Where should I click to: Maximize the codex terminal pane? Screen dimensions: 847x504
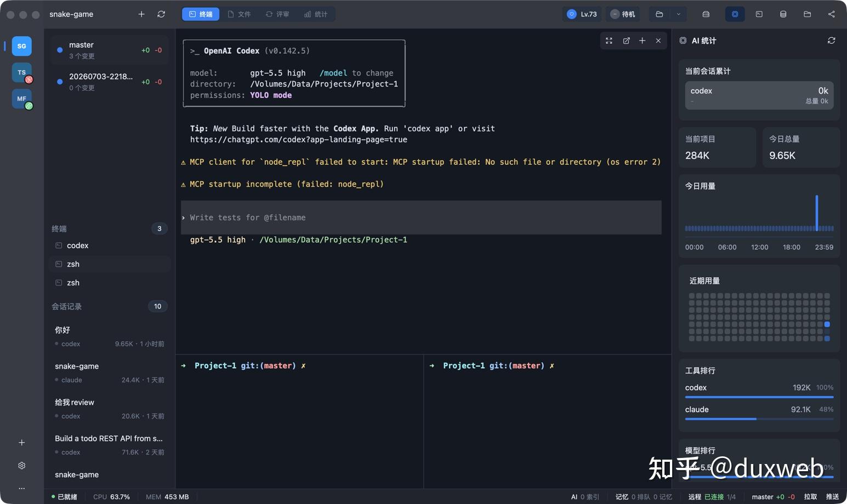click(609, 41)
